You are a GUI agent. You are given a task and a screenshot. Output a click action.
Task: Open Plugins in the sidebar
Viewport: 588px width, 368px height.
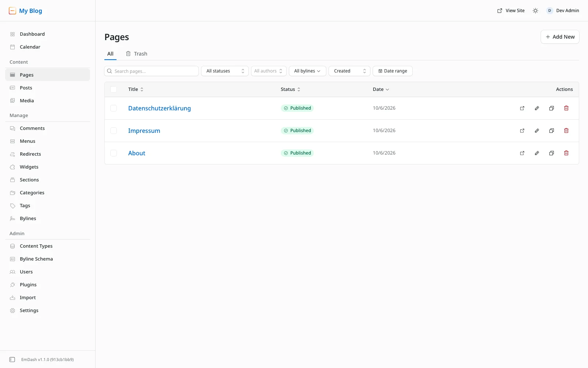point(47,284)
